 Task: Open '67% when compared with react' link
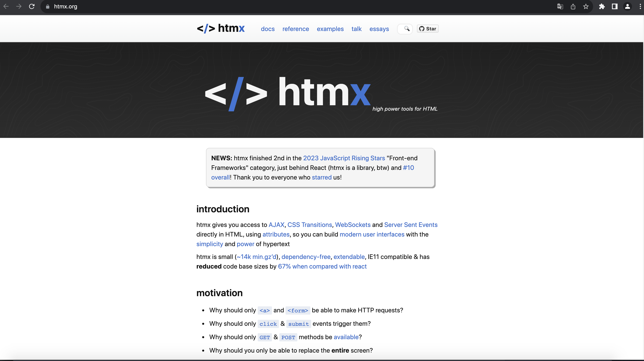point(322,266)
